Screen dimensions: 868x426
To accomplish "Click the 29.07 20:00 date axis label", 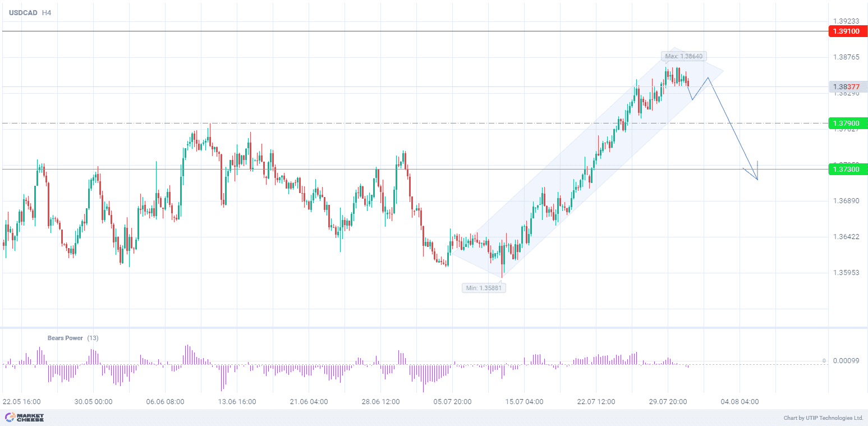I will pyautogui.click(x=668, y=402).
